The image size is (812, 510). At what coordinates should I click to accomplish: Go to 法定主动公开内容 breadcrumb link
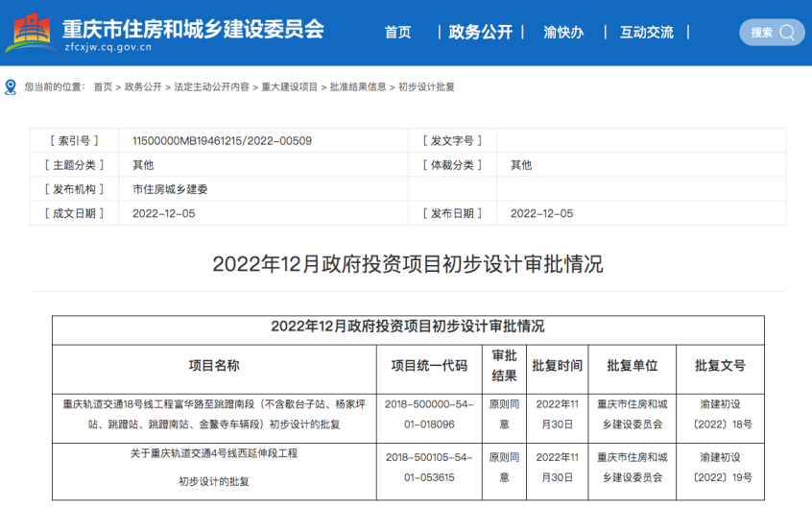point(211,87)
